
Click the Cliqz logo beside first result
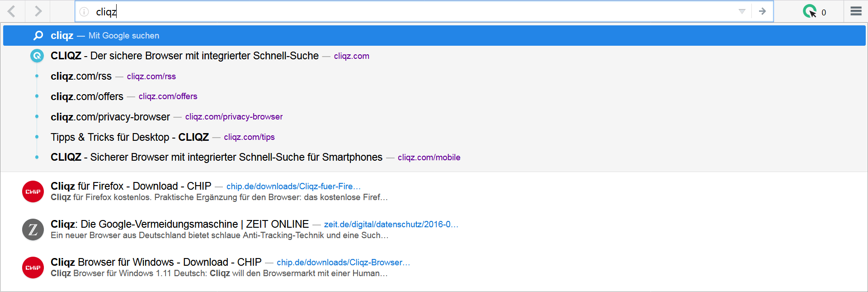pyautogui.click(x=37, y=56)
